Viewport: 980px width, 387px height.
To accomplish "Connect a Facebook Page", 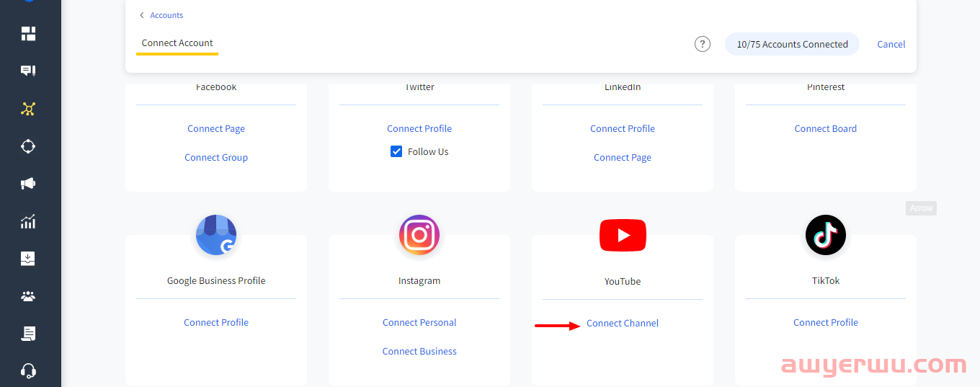I will (216, 128).
